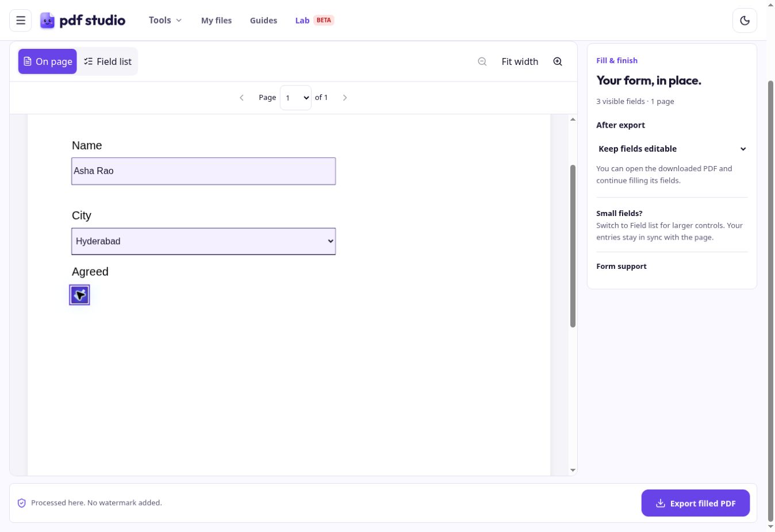Click the pdf studio logo
775x532 pixels.
pyautogui.click(x=83, y=21)
